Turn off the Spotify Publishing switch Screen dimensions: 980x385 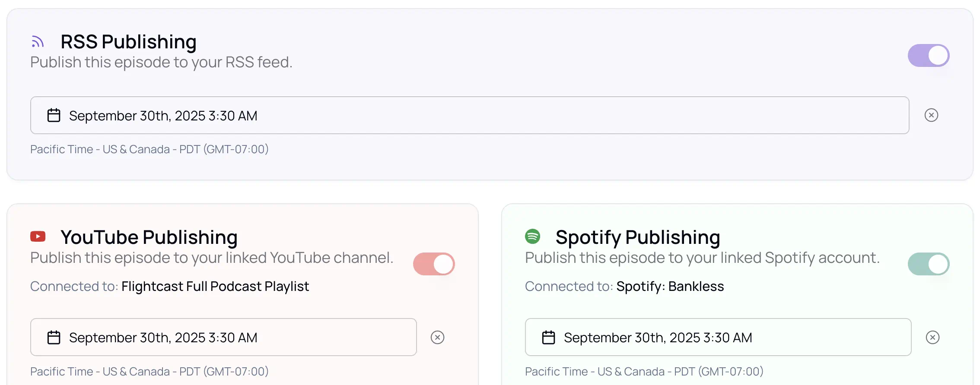point(928,264)
